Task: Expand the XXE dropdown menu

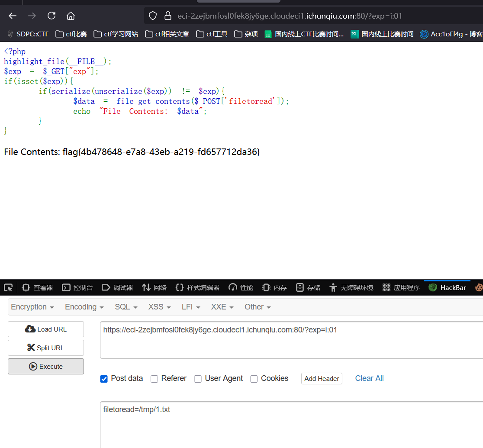Action: pos(222,307)
